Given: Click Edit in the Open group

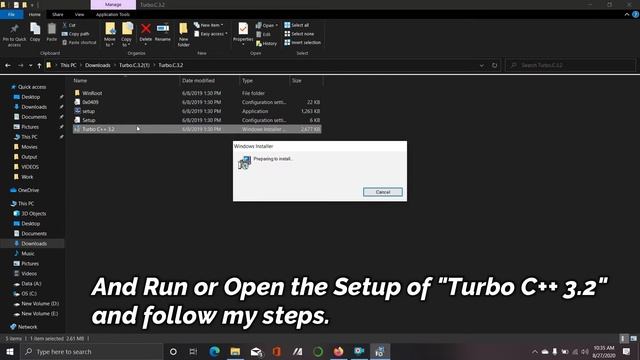Looking at the screenshot, I should pos(264,34).
